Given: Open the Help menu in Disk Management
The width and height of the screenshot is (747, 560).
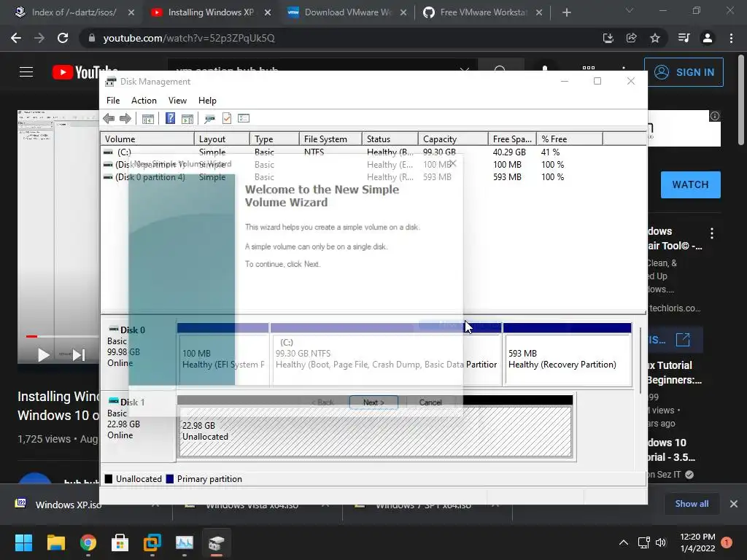Looking at the screenshot, I should (207, 101).
